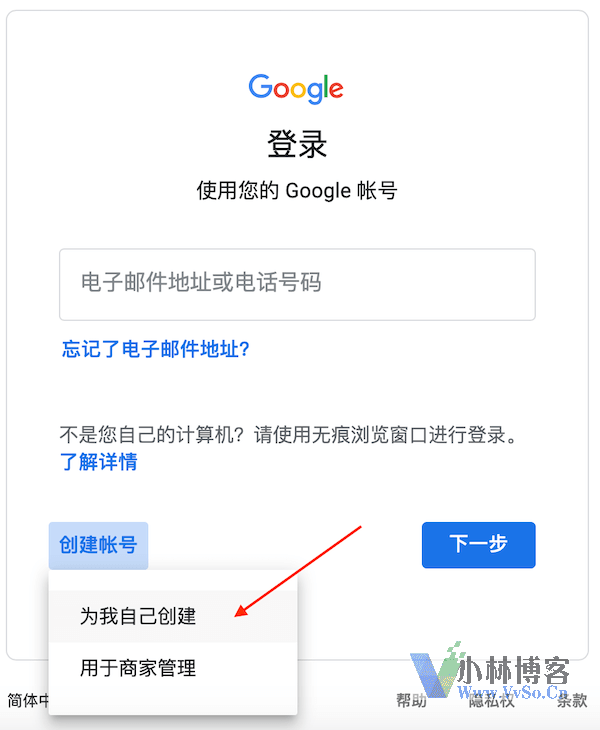Open the 忘记了电子邮件地址? link

click(155, 349)
